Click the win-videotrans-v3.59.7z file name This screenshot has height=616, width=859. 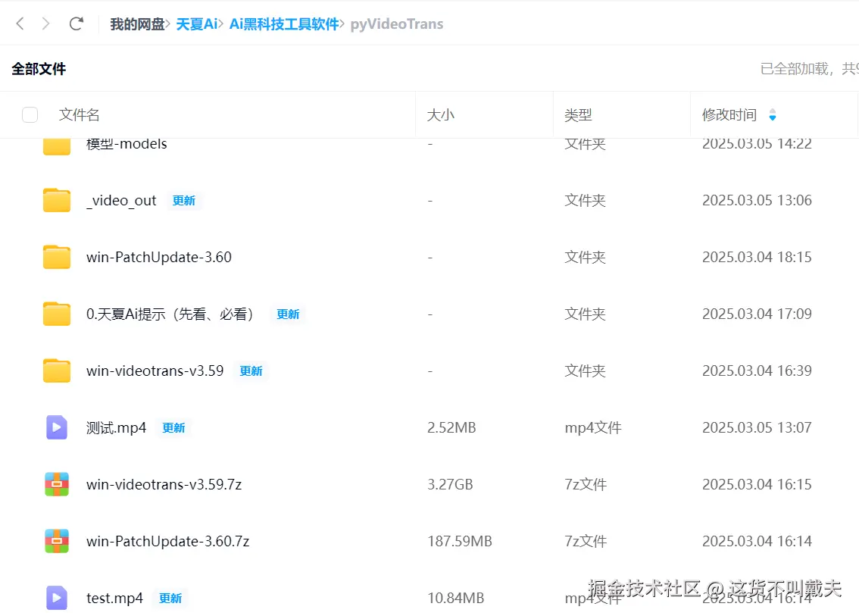tap(164, 484)
